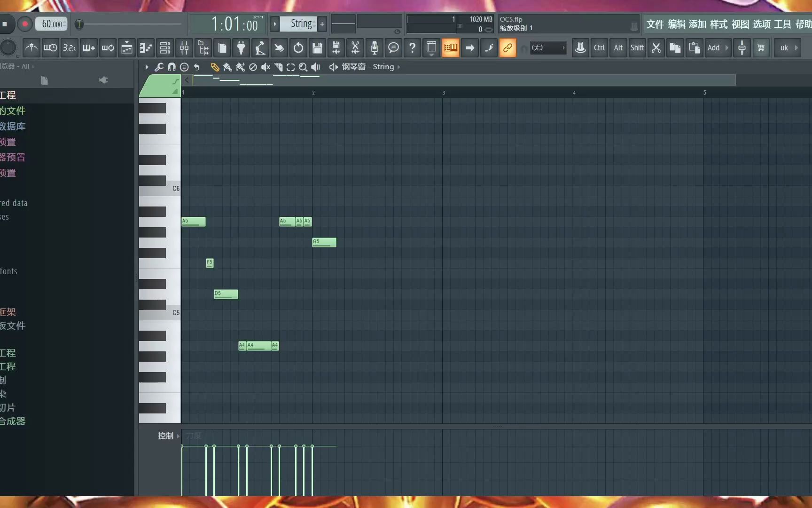Toggle the metronome icon
This screenshot has height=508, width=812.
pyautogui.click(x=31, y=48)
